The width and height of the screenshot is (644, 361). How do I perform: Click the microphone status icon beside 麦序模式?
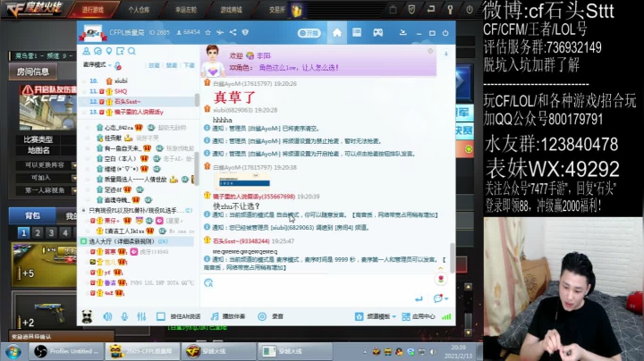pos(118,65)
